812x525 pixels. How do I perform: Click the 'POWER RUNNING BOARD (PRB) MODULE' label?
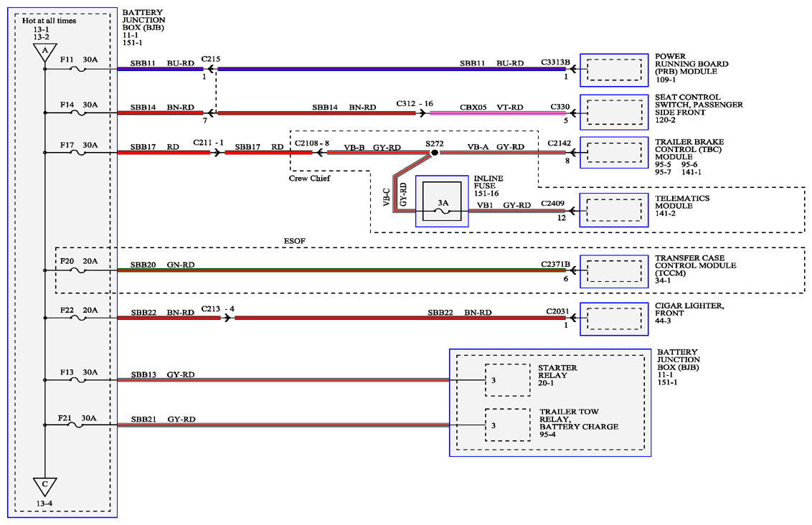(x=691, y=64)
